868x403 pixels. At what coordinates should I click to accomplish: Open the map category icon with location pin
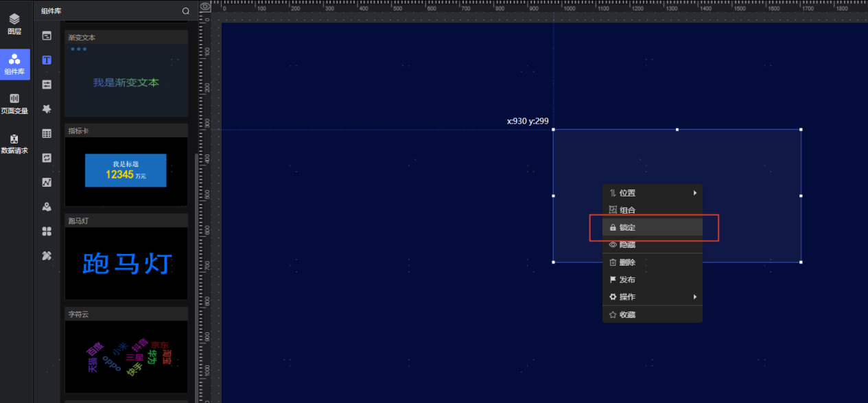click(x=47, y=207)
